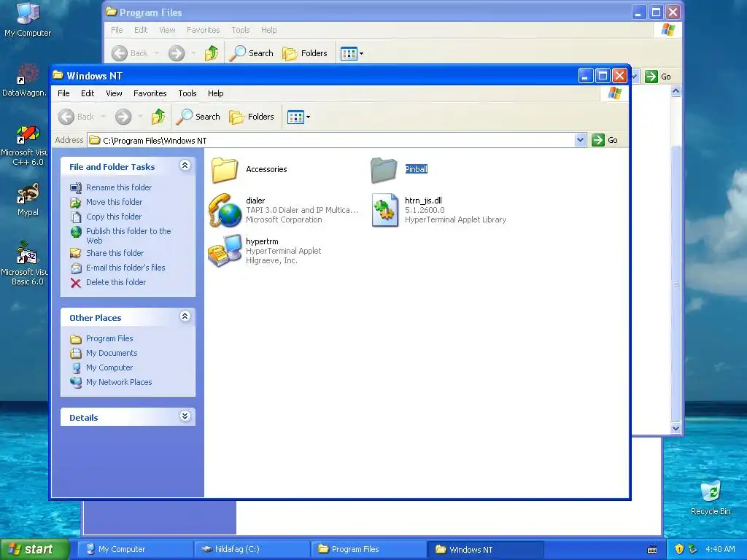Toggle the Folders pane in Windows NT window

coord(252,117)
